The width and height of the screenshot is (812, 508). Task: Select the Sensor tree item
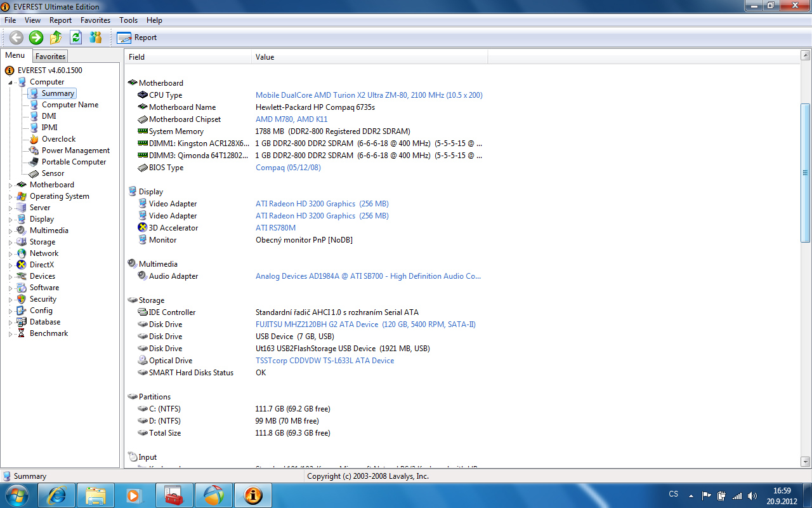coord(53,173)
